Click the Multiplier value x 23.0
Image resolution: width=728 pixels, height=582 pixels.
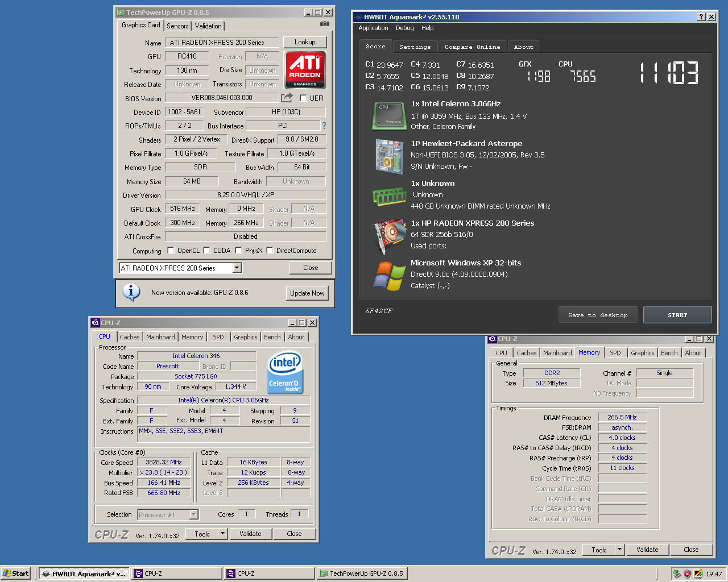click(x=164, y=473)
